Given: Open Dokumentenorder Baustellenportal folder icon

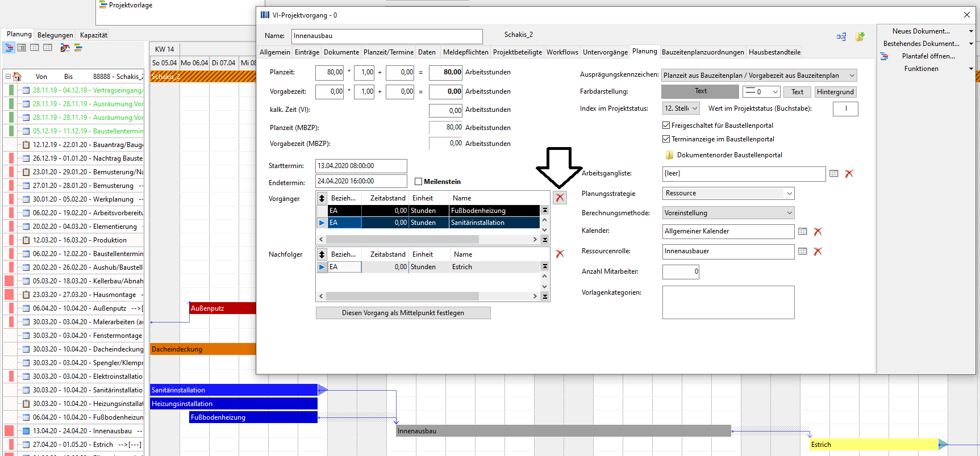Looking at the screenshot, I should (x=669, y=155).
